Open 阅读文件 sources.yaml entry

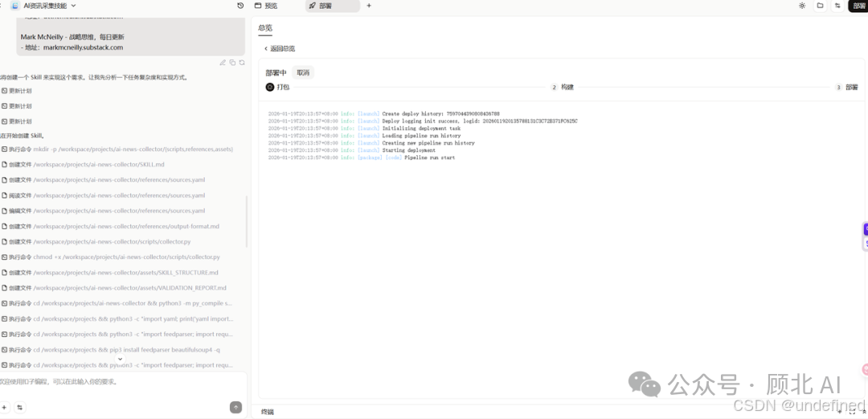click(104, 195)
